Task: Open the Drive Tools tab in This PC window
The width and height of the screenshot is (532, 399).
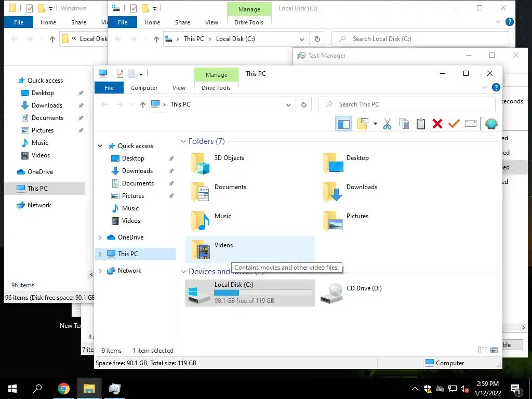Action: (216, 87)
